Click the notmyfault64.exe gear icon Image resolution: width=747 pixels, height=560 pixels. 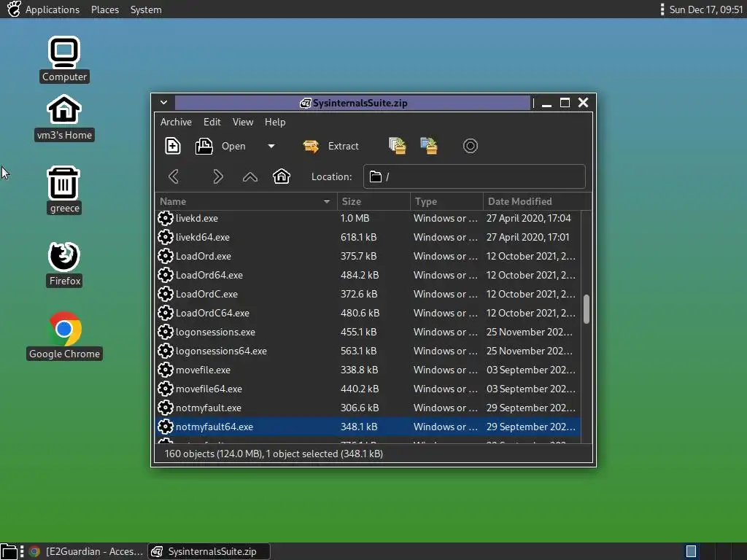[x=166, y=427]
